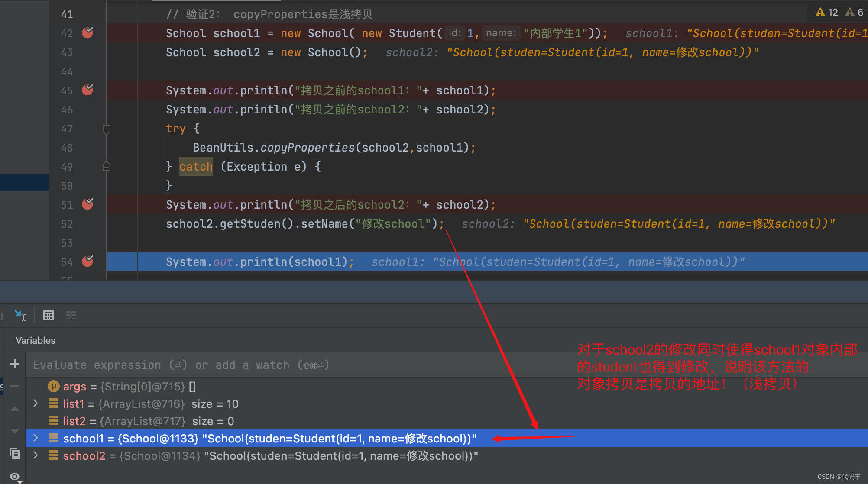Select the Variables tab
The width and height of the screenshot is (868, 484).
point(36,340)
